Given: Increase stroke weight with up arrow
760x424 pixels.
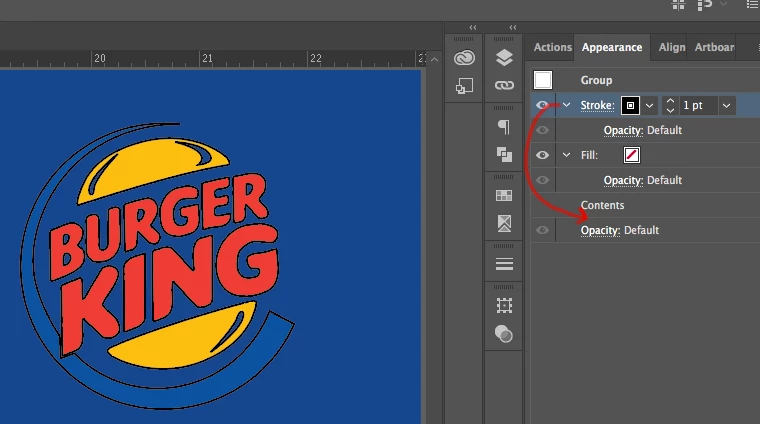Looking at the screenshot, I should point(670,101).
